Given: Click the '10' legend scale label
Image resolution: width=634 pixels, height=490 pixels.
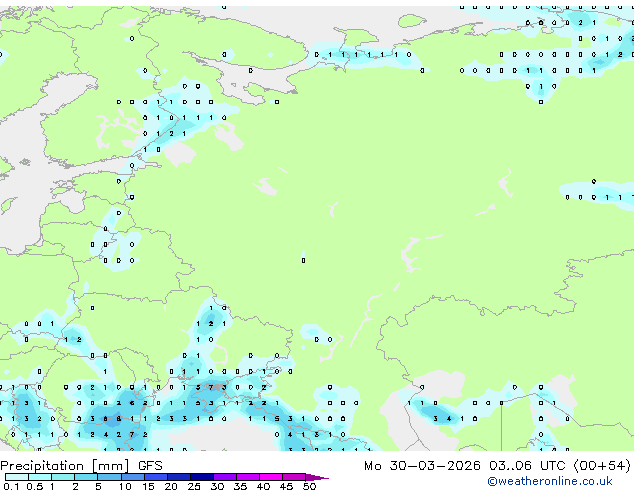Looking at the screenshot, I should point(125,486).
